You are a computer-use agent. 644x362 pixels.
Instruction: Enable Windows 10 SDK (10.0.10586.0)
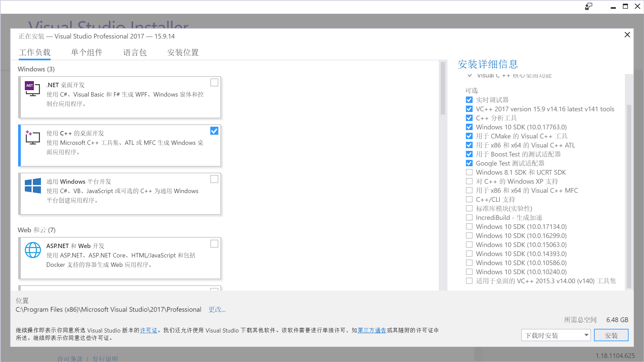(x=469, y=263)
